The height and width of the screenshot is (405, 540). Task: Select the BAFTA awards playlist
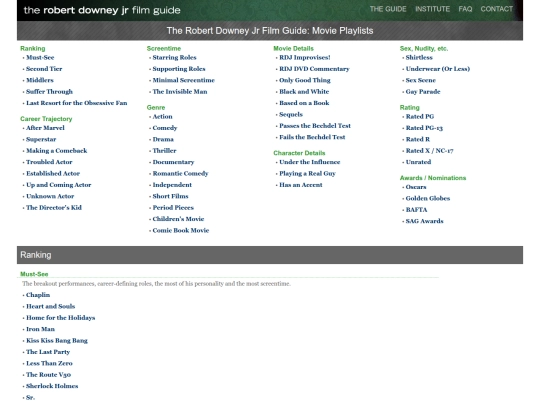click(416, 209)
